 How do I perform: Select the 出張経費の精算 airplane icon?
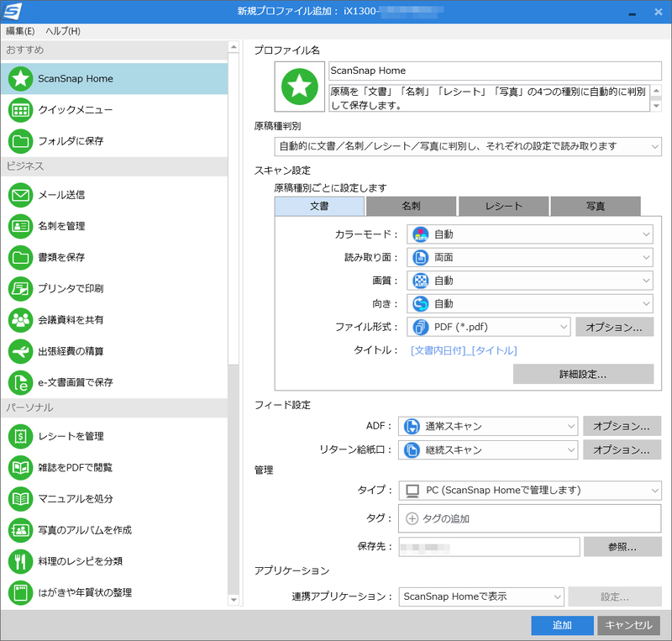click(x=20, y=351)
